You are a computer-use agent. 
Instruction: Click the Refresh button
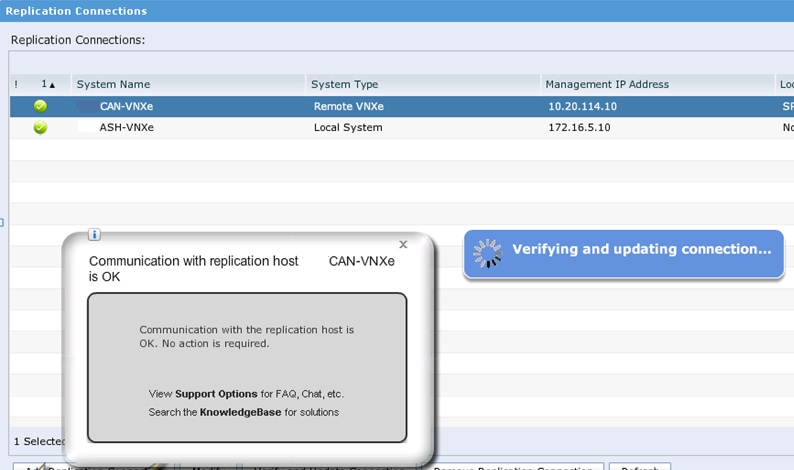(639, 466)
